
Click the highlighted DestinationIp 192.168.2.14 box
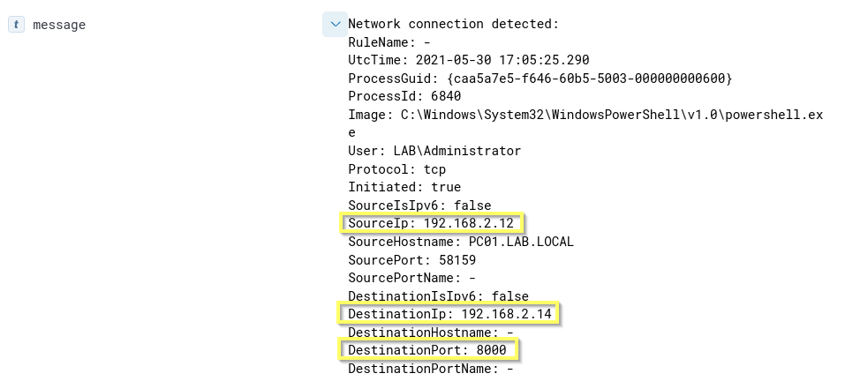pyautogui.click(x=449, y=314)
